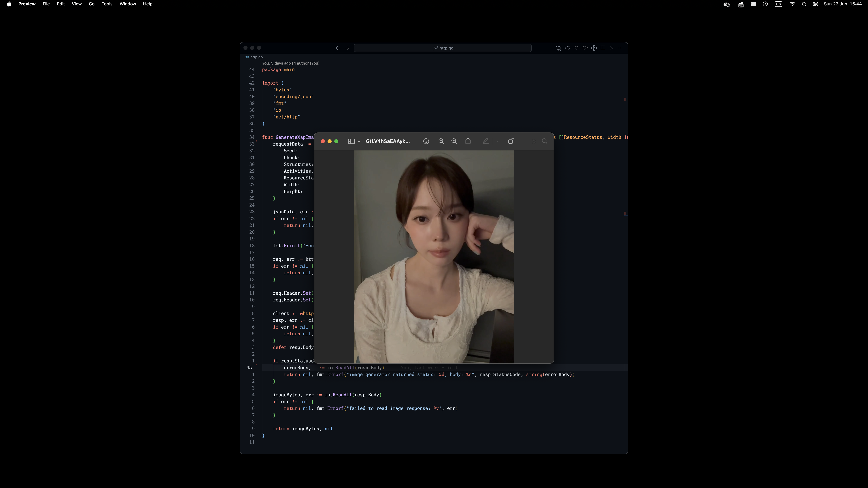Zoom in the Preview image
Viewport: 868px width, 488px height.
click(x=454, y=141)
